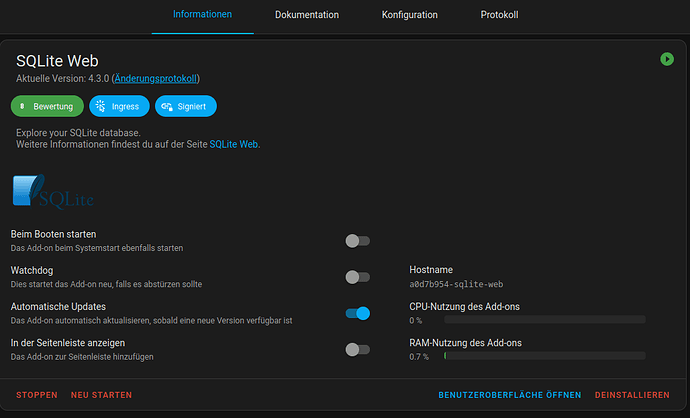The height and width of the screenshot is (418, 690).
Task: View the Protokoll tab
Action: click(499, 15)
